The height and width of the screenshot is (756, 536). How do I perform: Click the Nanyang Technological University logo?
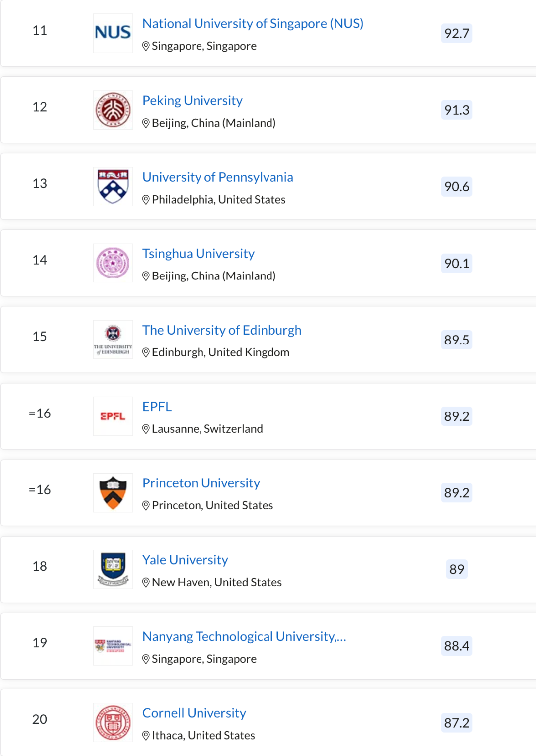113,645
